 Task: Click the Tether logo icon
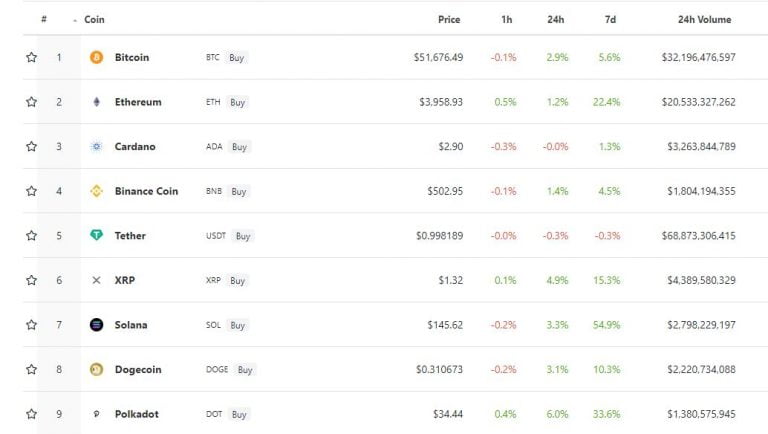point(96,235)
